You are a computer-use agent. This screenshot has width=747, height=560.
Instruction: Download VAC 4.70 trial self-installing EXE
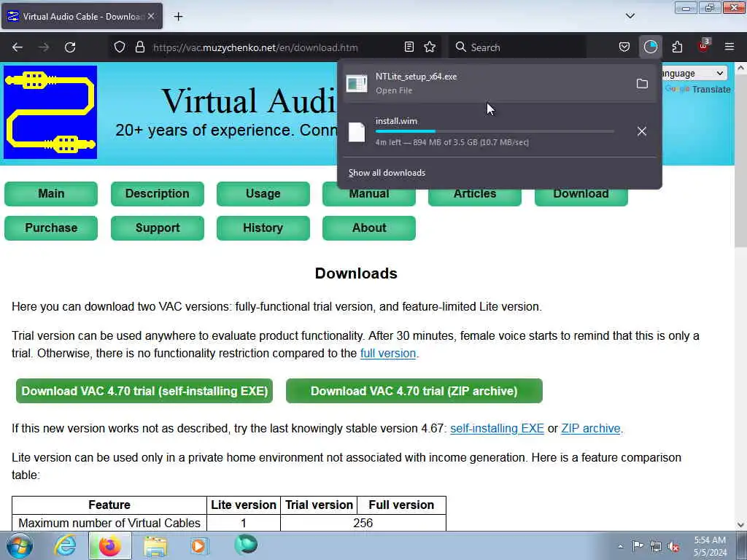[144, 391]
